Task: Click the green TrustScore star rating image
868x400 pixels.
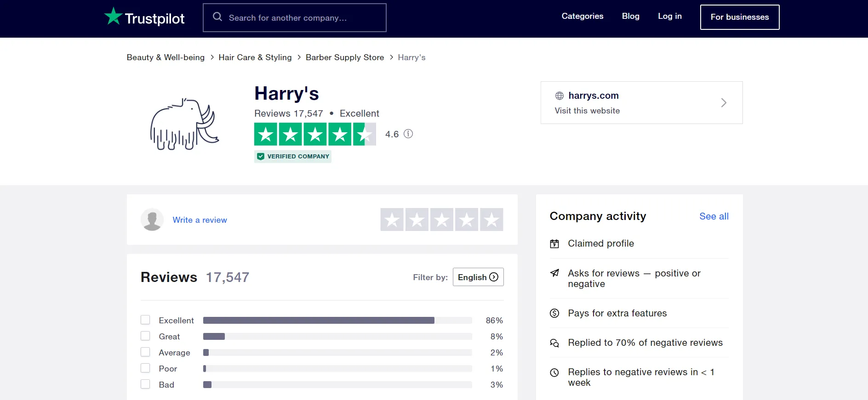Action: (x=315, y=134)
